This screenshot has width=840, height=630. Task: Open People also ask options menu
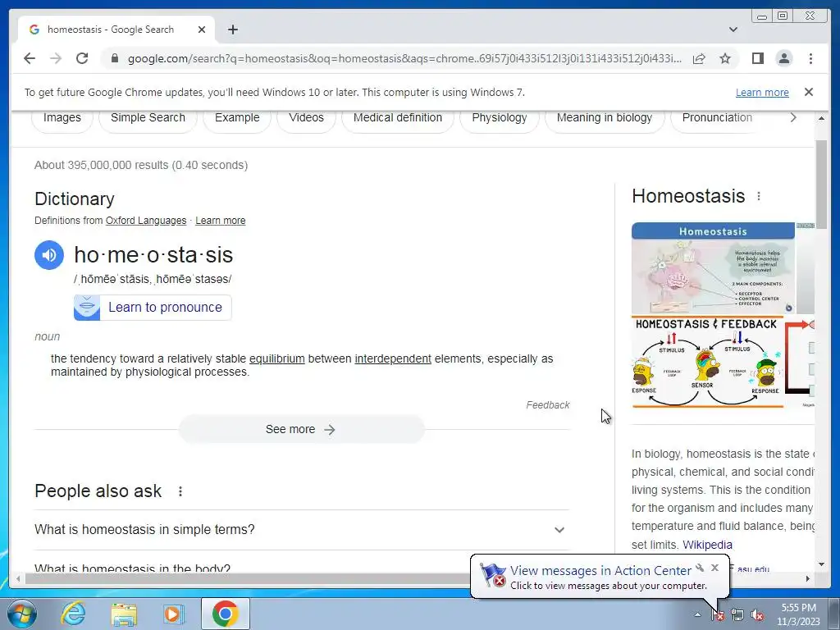click(180, 491)
